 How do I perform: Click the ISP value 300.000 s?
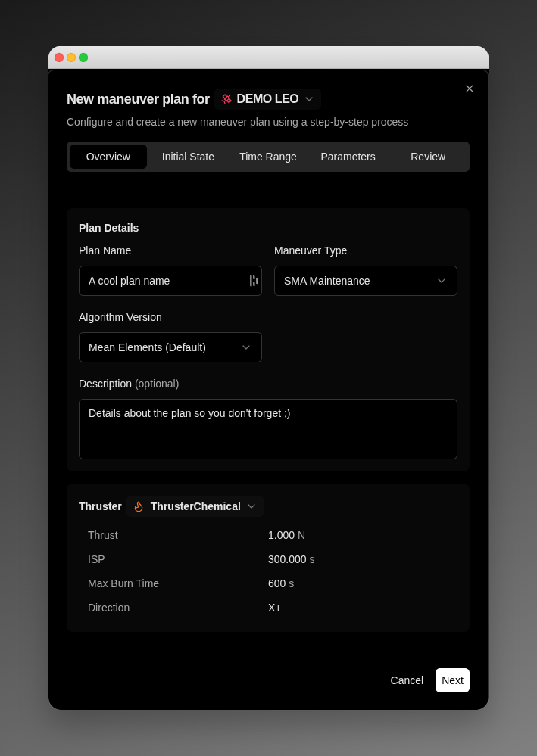pyautogui.click(x=292, y=559)
